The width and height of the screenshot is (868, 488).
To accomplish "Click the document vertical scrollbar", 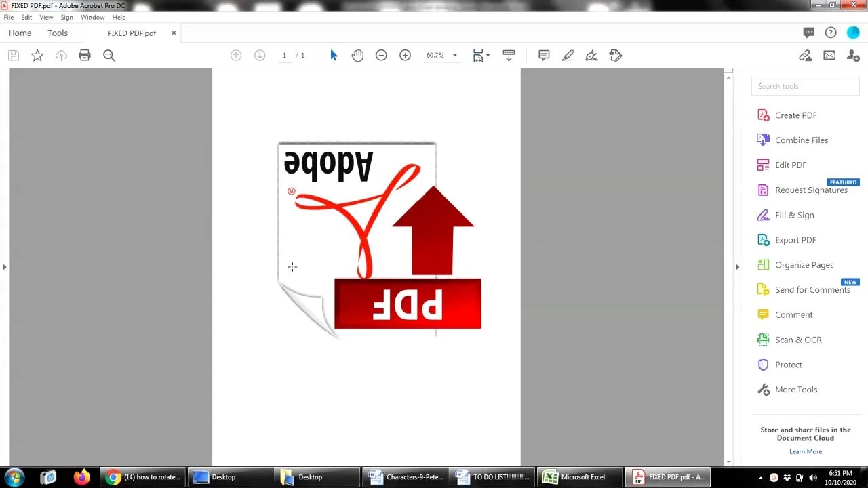I will click(729, 267).
